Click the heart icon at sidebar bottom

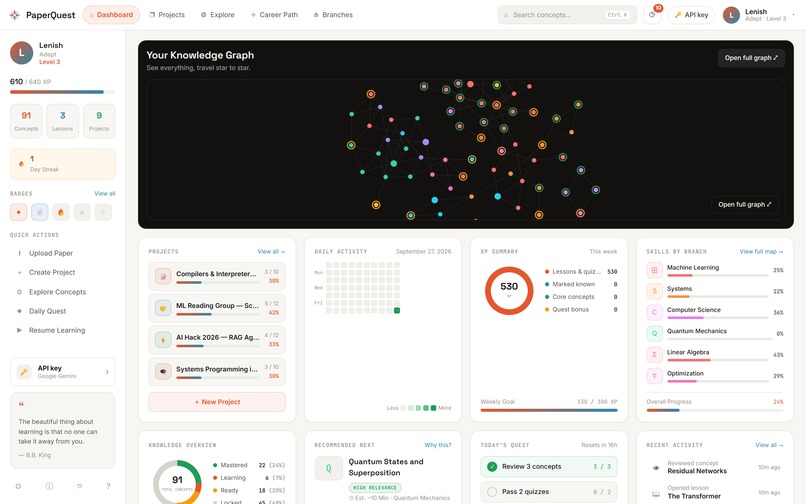coord(79,486)
